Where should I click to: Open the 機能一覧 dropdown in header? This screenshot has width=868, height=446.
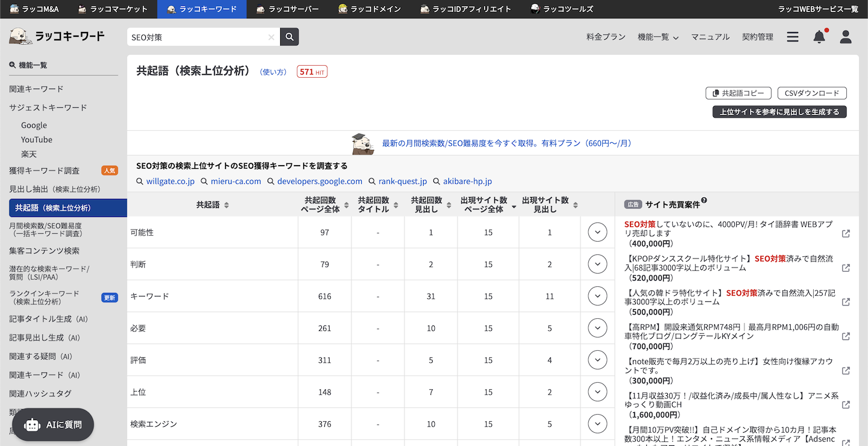click(658, 37)
